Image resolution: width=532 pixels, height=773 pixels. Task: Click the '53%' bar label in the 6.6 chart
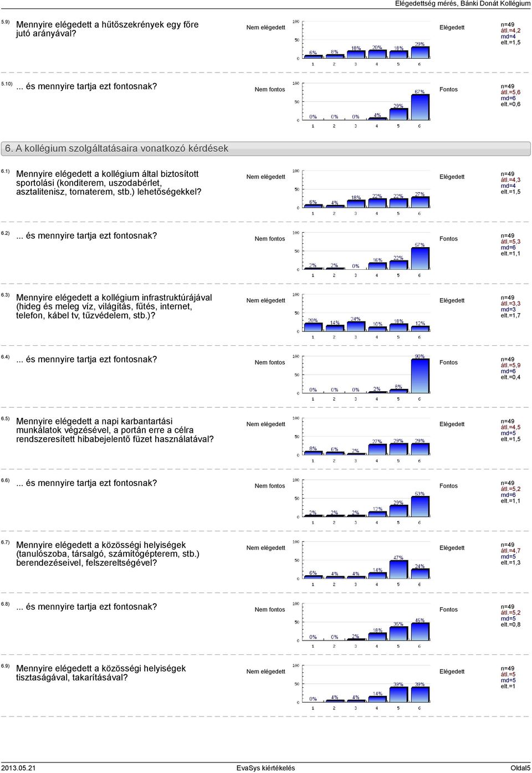pos(420,494)
